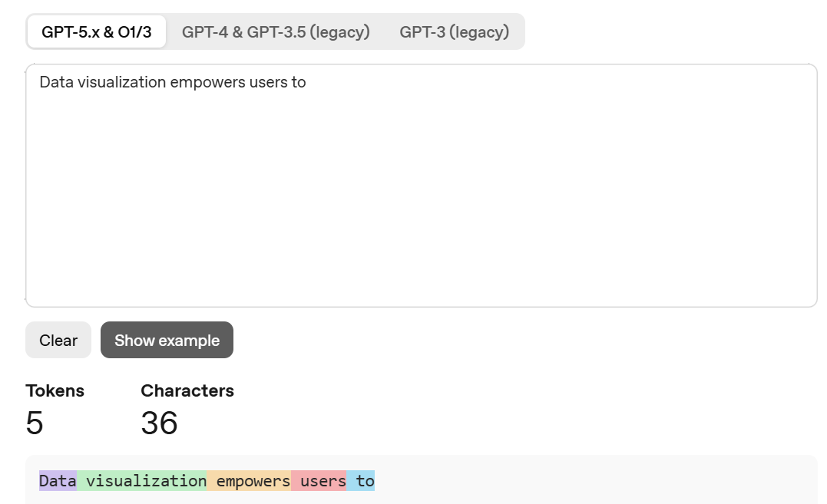827x504 pixels.
Task: Click the 'Tokens' label
Action: click(x=55, y=390)
